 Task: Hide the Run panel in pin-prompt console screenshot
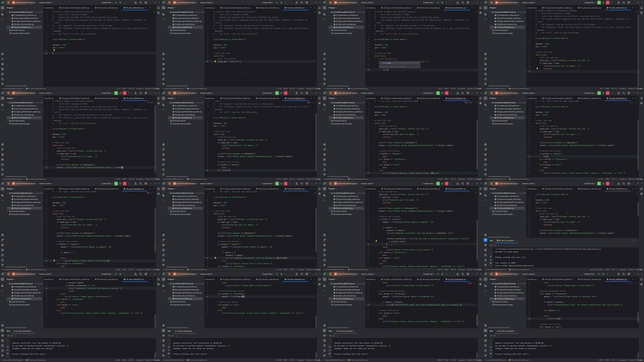point(636,241)
